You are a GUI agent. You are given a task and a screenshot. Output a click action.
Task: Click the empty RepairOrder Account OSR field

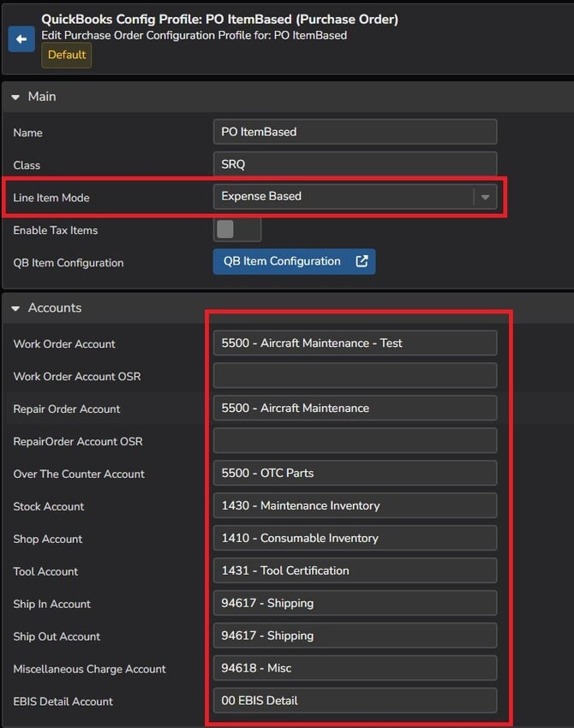pyautogui.click(x=355, y=440)
